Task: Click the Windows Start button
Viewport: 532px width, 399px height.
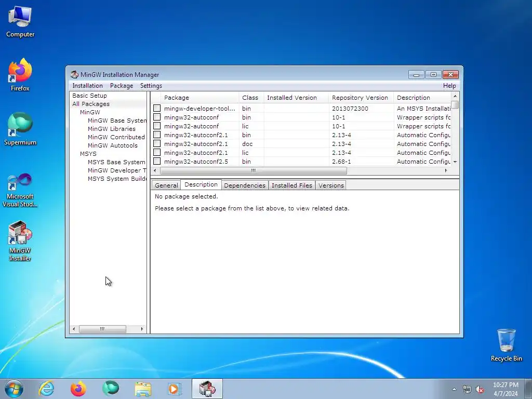Action: tap(14, 389)
